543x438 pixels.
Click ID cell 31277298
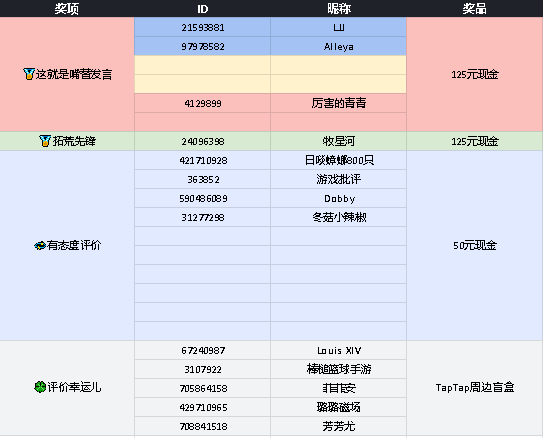click(x=202, y=217)
